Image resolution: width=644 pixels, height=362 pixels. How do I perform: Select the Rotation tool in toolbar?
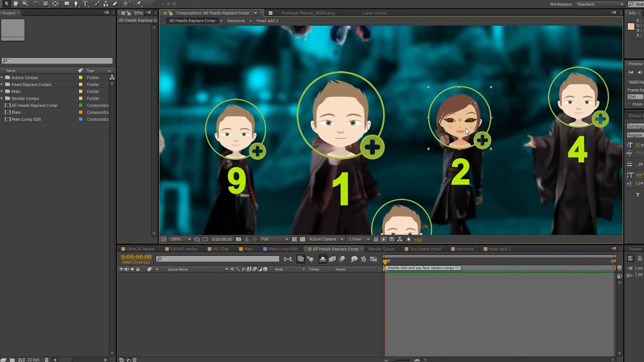point(36,4)
